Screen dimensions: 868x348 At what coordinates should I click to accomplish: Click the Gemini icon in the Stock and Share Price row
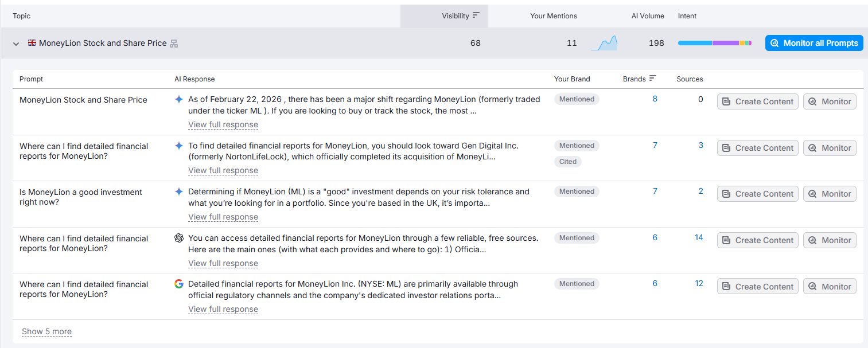click(x=179, y=99)
